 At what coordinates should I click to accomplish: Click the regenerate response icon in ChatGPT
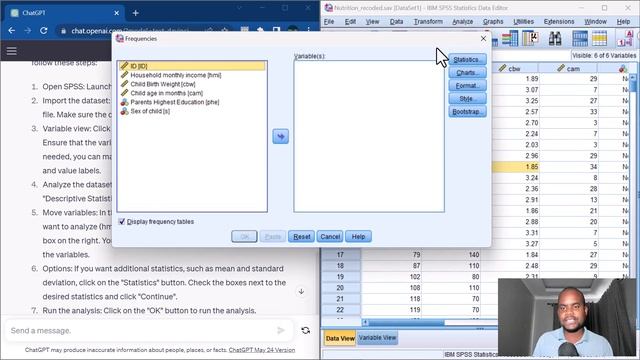(305, 330)
